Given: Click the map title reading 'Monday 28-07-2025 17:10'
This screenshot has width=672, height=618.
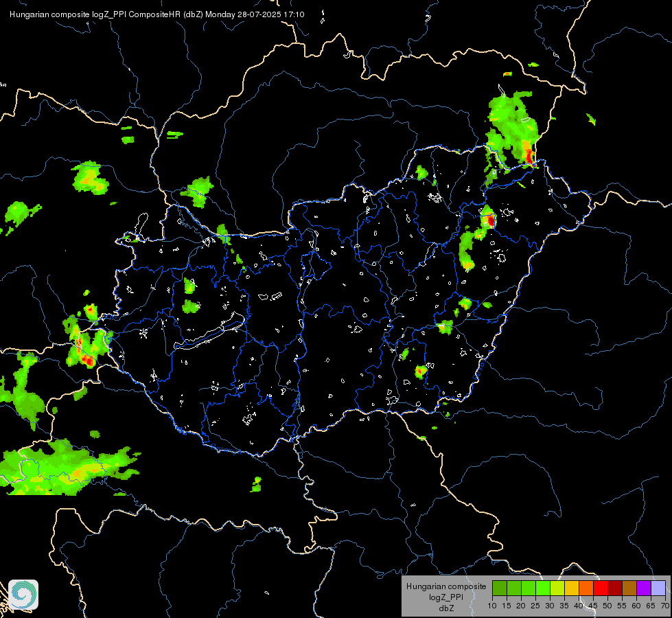Looking at the screenshot, I should 255,14.
